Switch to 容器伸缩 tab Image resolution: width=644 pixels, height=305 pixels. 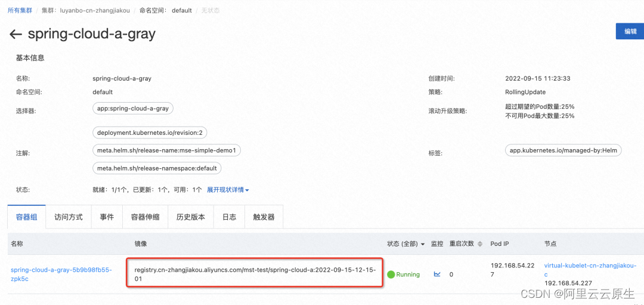pyautogui.click(x=145, y=217)
